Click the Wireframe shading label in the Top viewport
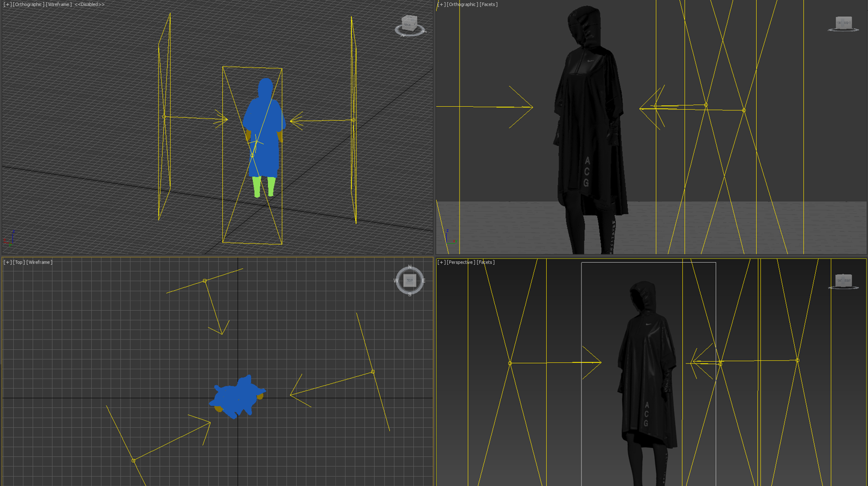868x486 pixels. point(40,263)
